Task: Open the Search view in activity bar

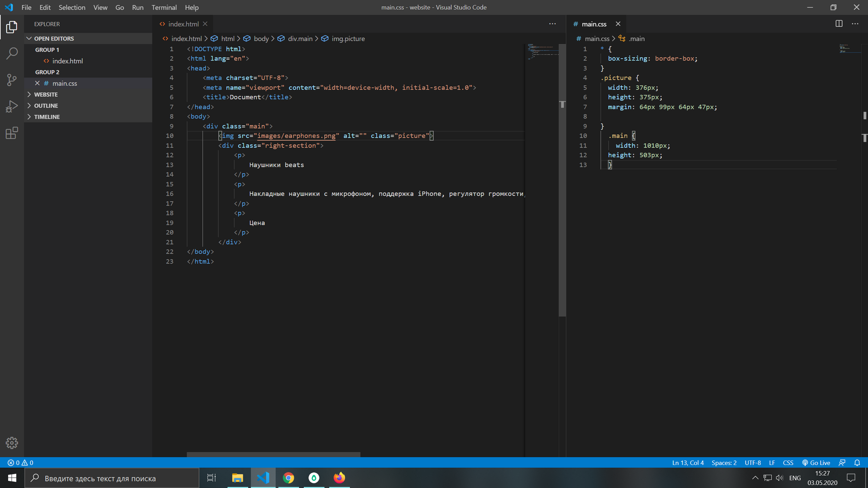Action: tap(12, 53)
